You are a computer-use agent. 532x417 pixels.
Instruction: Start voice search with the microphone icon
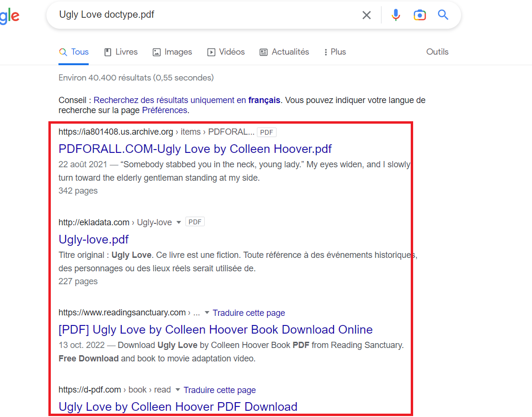point(395,15)
